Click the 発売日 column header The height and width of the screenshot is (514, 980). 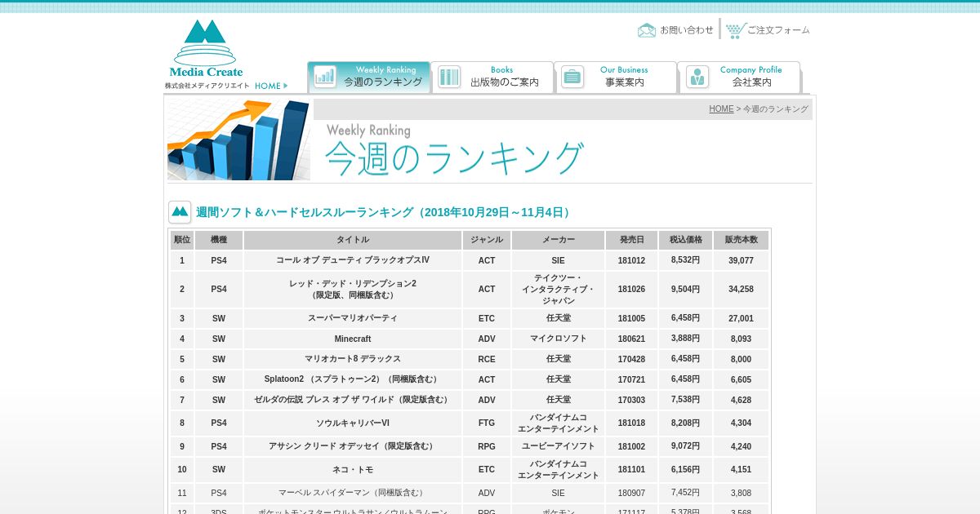pyautogui.click(x=631, y=240)
